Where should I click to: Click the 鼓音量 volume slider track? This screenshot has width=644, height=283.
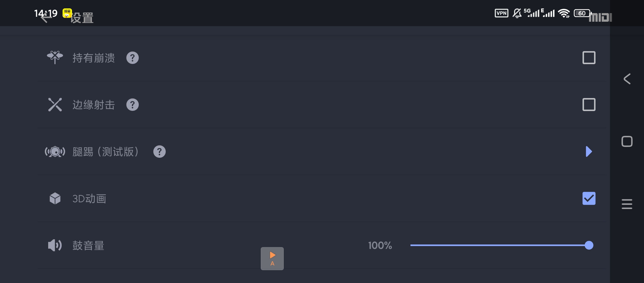pos(497,245)
